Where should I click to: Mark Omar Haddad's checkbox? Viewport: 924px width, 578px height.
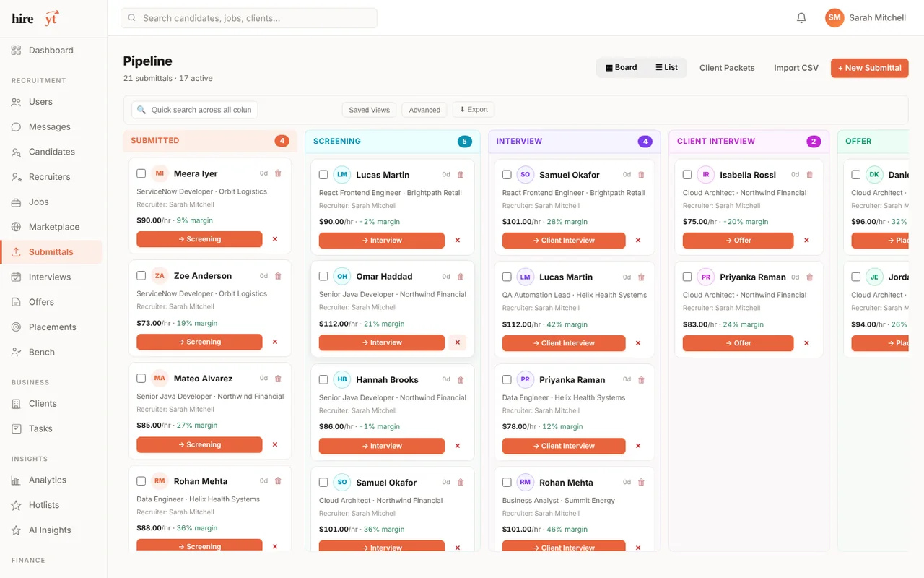[x=323, y=277]
